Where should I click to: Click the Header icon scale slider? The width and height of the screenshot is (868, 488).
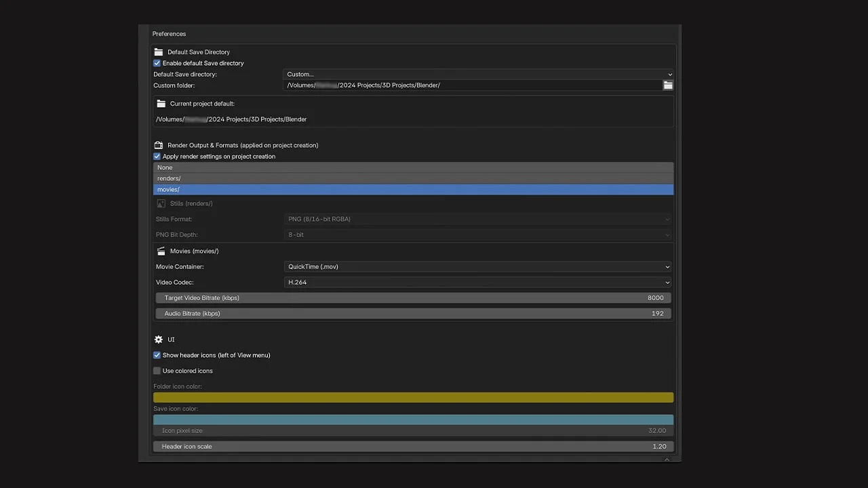(413, 446)
